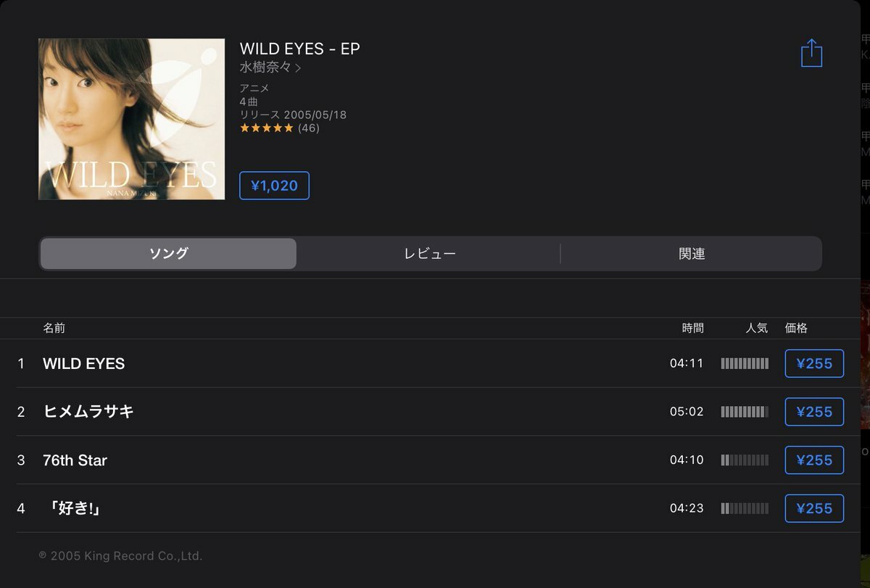The width and height of the screenshot is (870, 588).
Task: Preview the track 76th Star
Action: click(75, 460)
